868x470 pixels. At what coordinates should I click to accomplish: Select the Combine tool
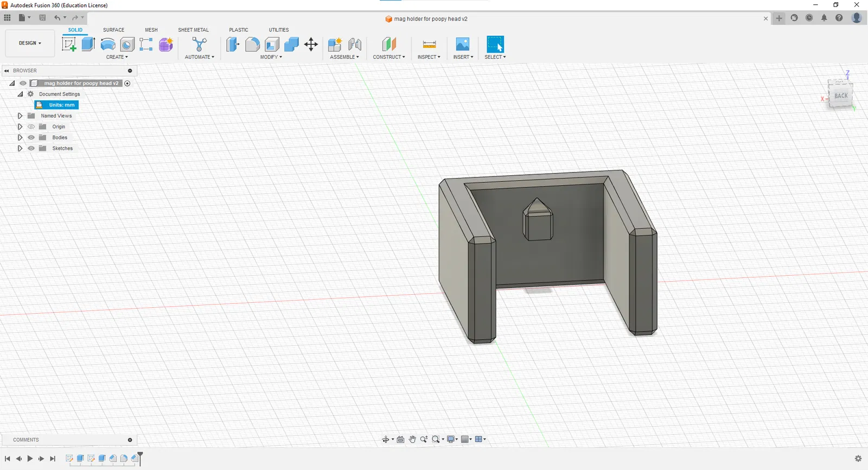click(x=291, y=44)
